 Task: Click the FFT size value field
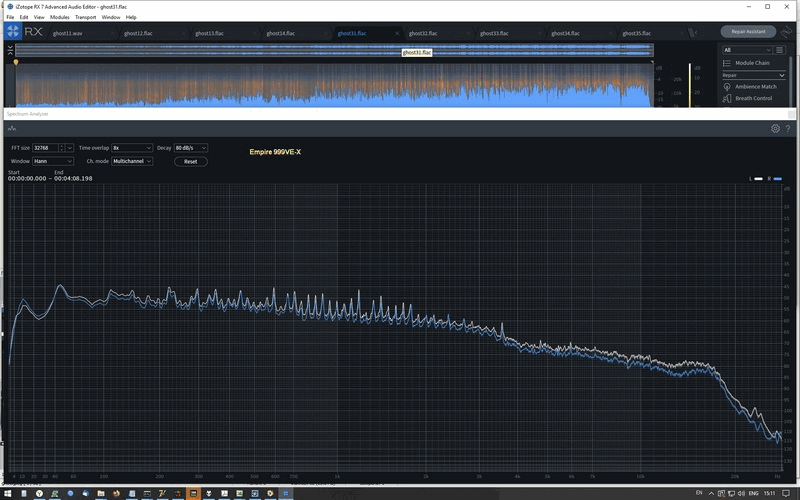(45, 148)
